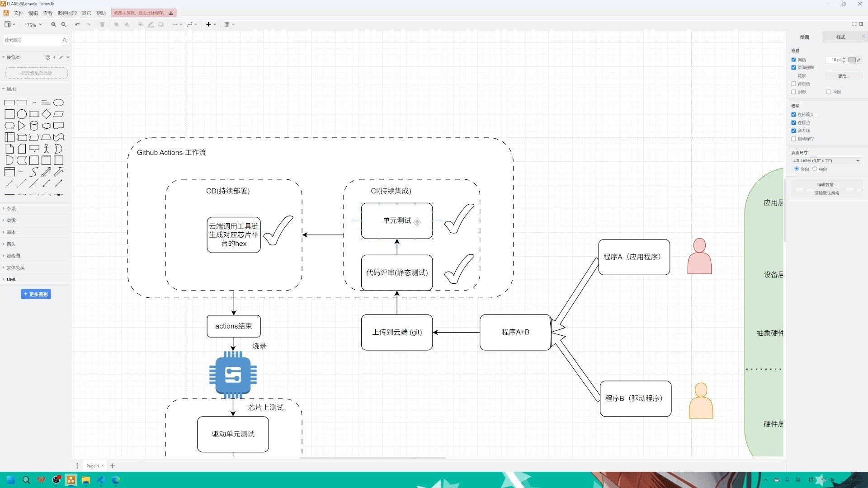Image resolution: width=868 pixels, height=488 pixels.
Task: Select the 横向 landscape radio button
Action: (x=815, y=169)
